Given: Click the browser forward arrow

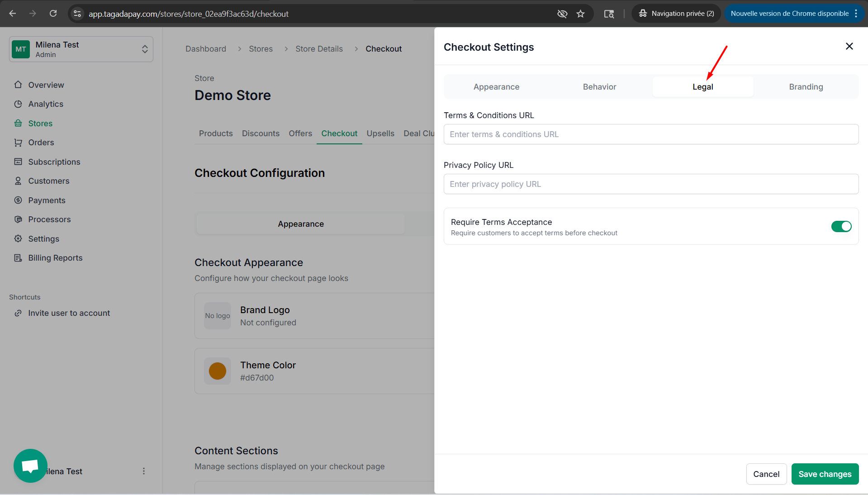Looking at the screenshot, I should (x=33, y=14).
